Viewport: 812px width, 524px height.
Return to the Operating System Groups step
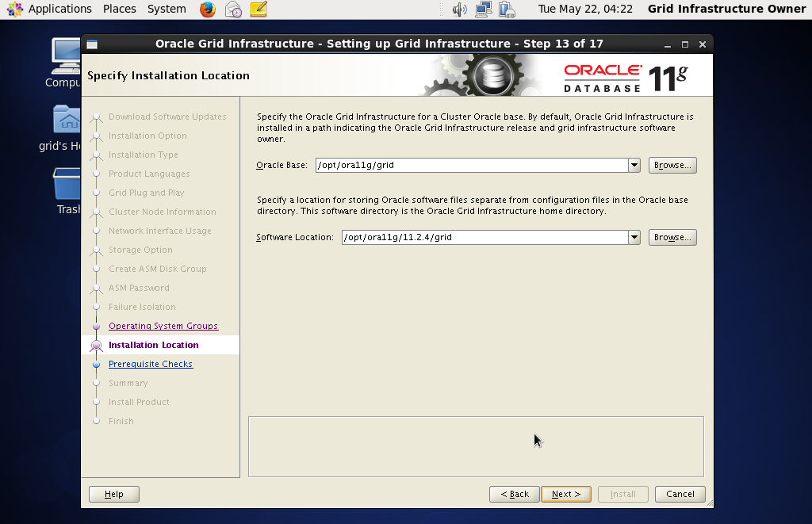(x=162, y=326)
